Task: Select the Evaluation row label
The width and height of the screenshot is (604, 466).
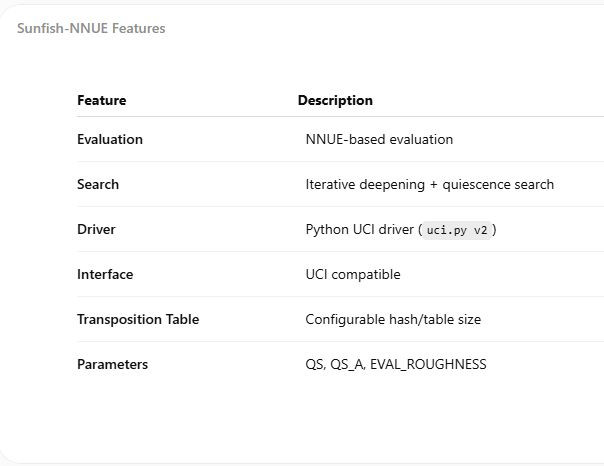Action: pos(110,139)
